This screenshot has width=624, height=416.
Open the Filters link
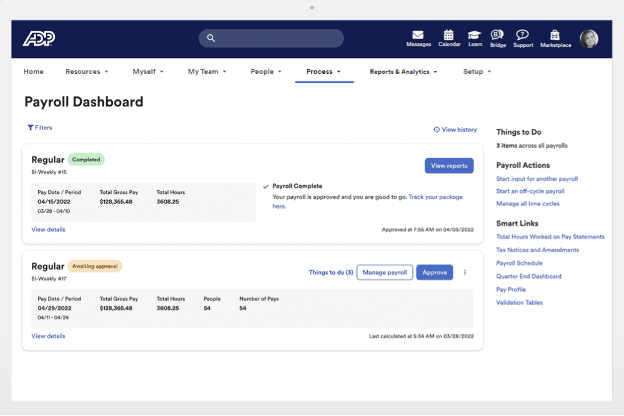coord(40,128)
